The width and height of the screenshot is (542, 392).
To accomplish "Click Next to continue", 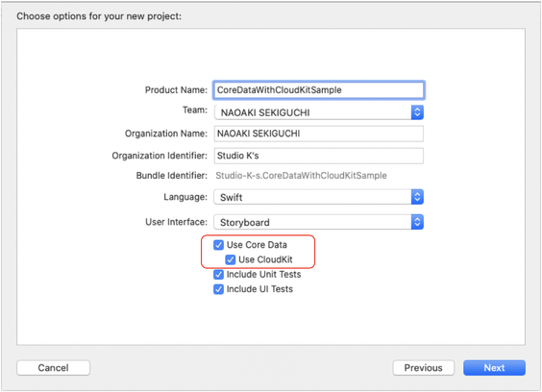I will tap(494, 368).
